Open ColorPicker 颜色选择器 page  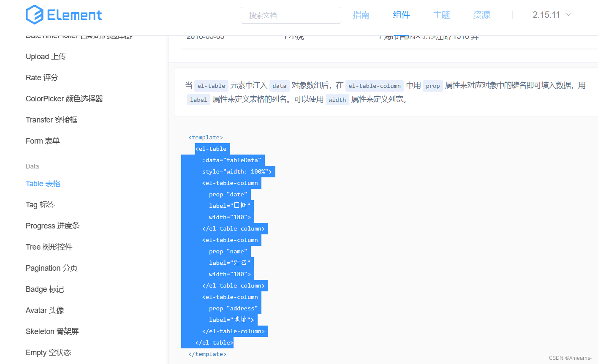click(65, 99)
